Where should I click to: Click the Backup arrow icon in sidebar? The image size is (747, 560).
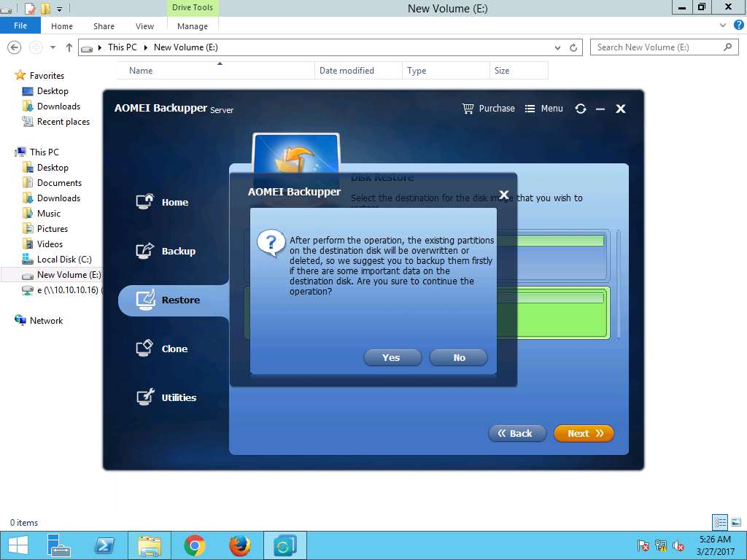click(145, 251)
